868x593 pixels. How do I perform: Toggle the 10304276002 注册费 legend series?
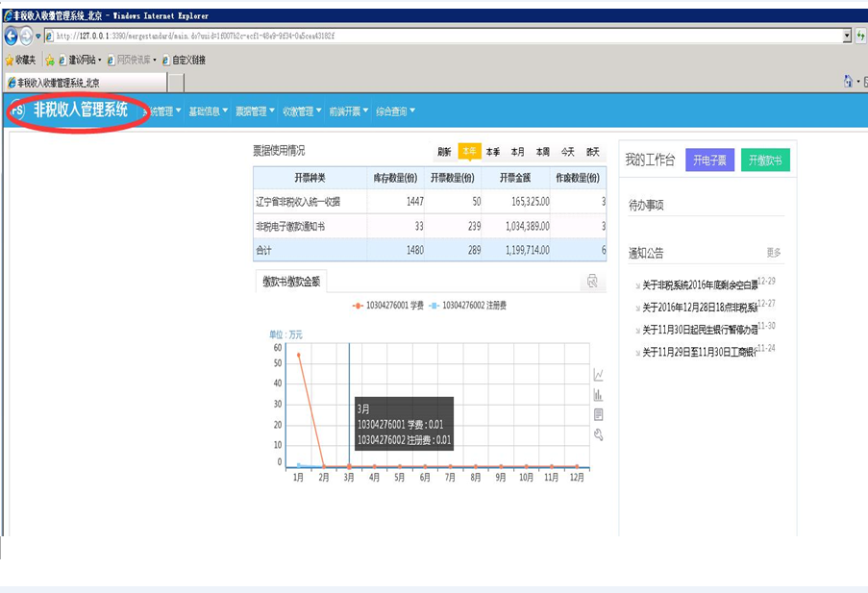click(468, 305)
